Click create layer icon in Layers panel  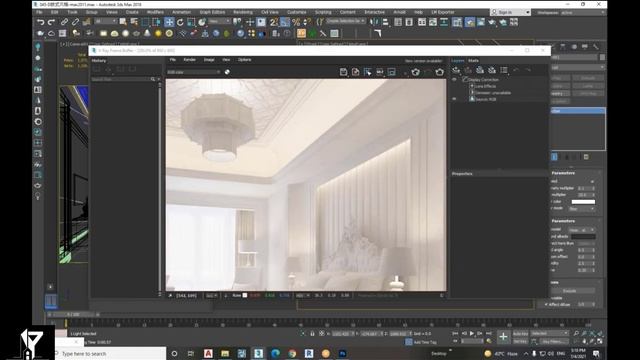pyautogui.click(x=456, y=70)
